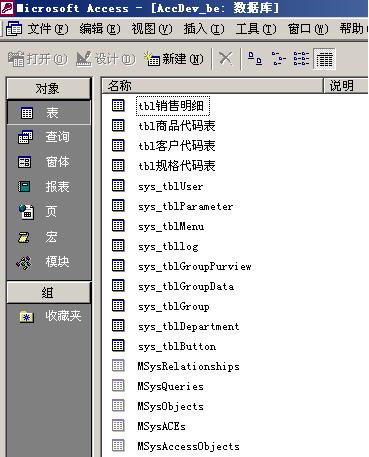Screen dimensions: 369x457
Task: Switch to List view icon
Action: click(x=301, y=59)
